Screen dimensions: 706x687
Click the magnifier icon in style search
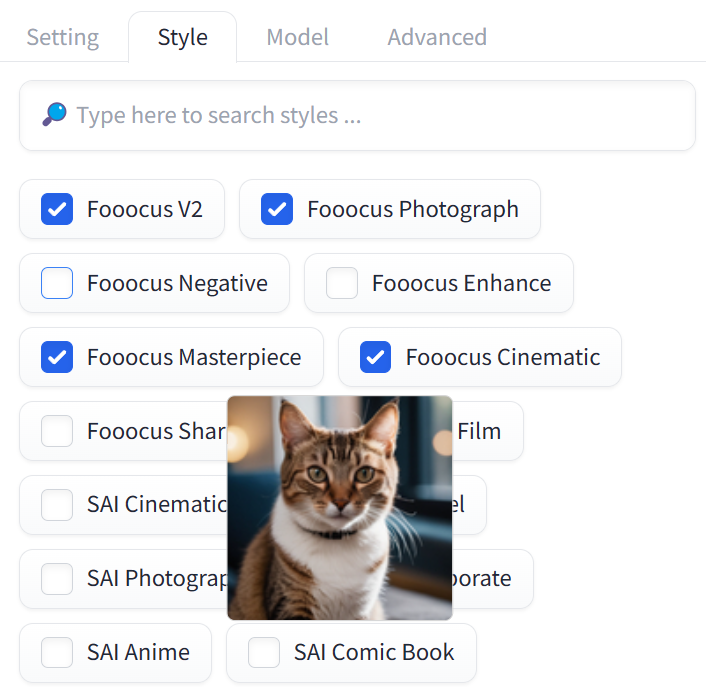pyautogui.click(x=54, y=116)
